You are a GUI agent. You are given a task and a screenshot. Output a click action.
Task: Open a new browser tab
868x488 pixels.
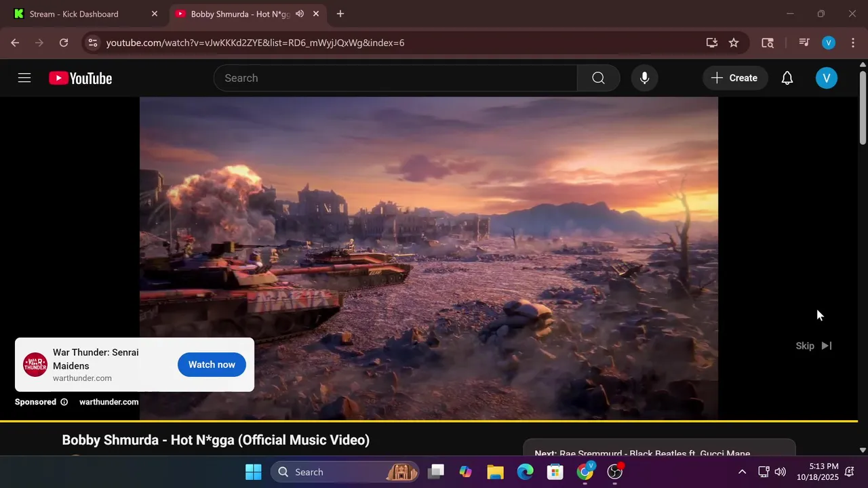[x=340, y=14]
